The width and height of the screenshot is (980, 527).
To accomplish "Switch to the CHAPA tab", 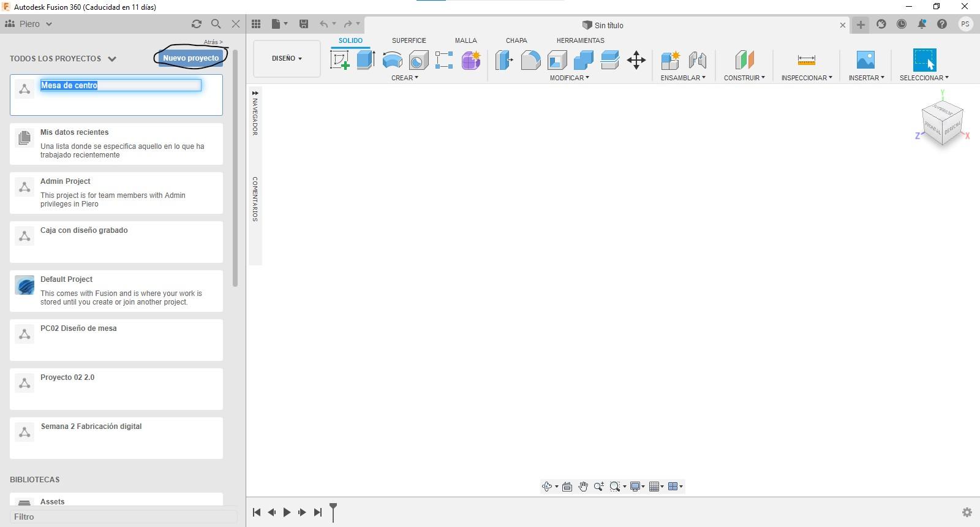I will [516, 40].
